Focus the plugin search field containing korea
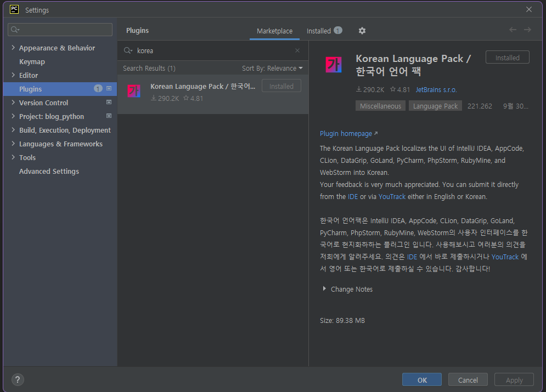 212,50
